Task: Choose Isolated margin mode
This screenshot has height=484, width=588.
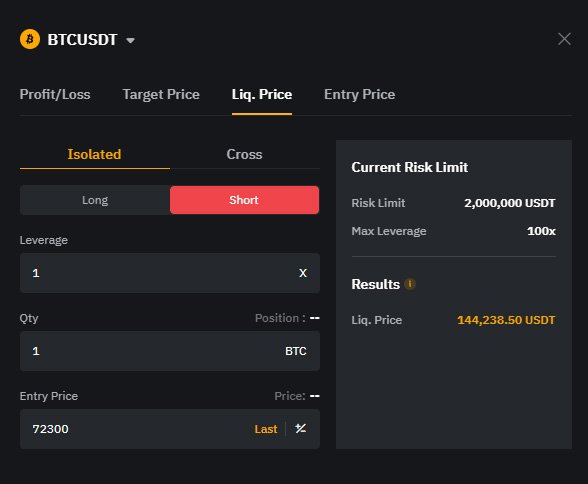Action: [94, 154]
